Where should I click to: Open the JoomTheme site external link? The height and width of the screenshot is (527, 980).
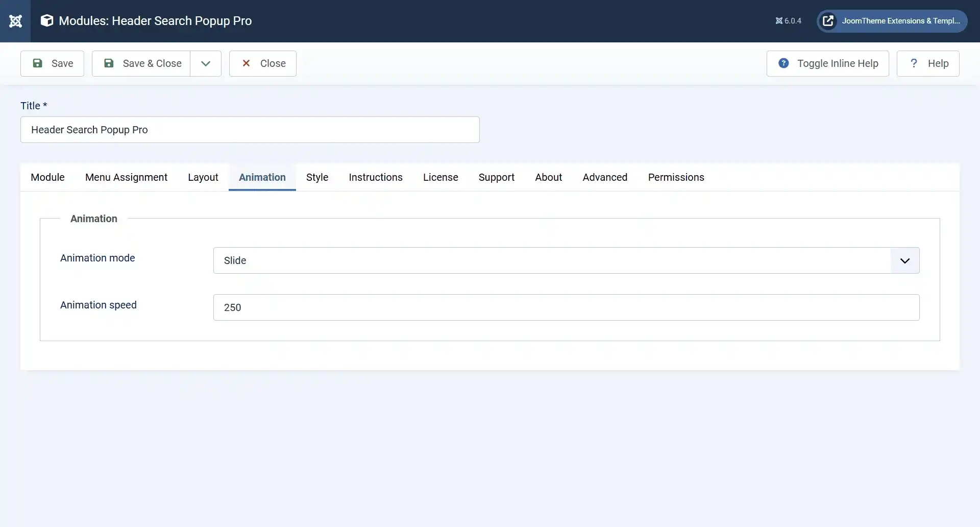[892, 21]
